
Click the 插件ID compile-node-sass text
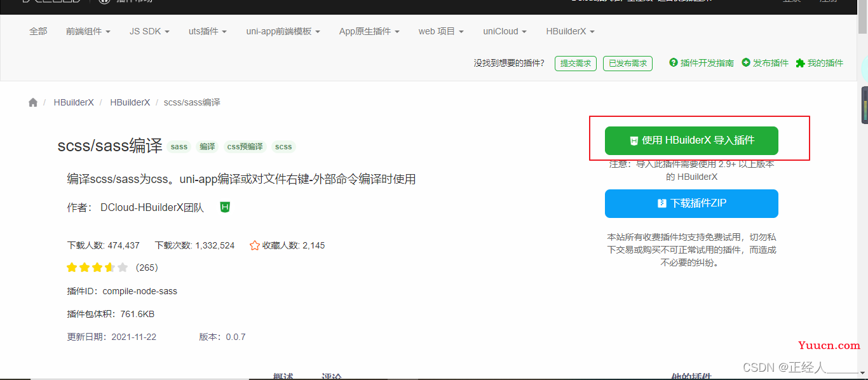tap(122, 291)
